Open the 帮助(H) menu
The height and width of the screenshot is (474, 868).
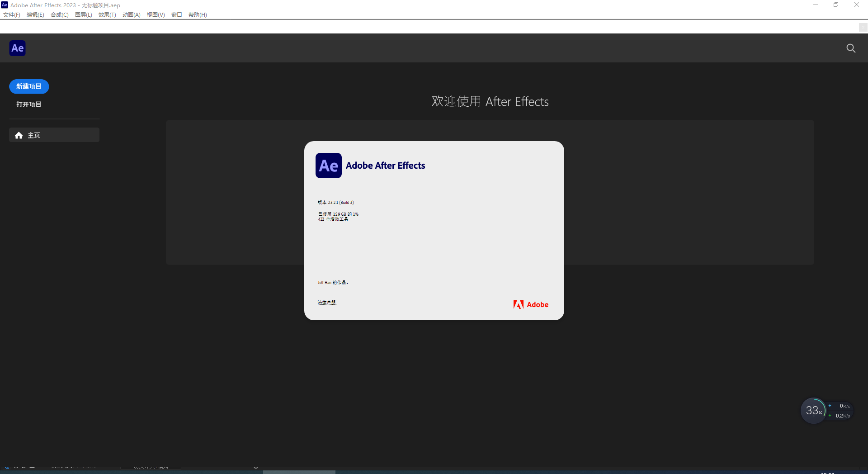(x=198, y=15)
